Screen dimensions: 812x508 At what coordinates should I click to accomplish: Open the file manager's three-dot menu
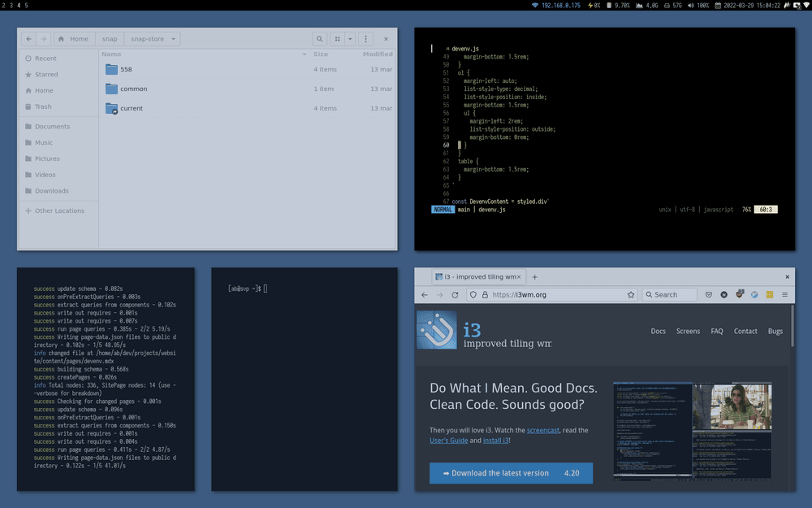[365, 39]
